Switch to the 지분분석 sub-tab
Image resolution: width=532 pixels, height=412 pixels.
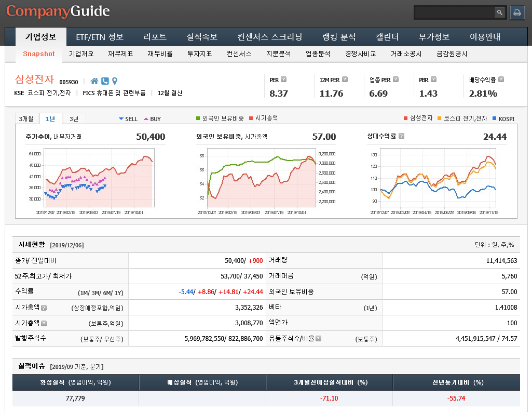279,54
